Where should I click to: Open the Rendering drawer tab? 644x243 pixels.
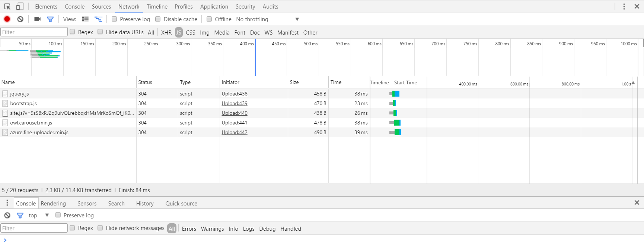(x=53, y=203)
